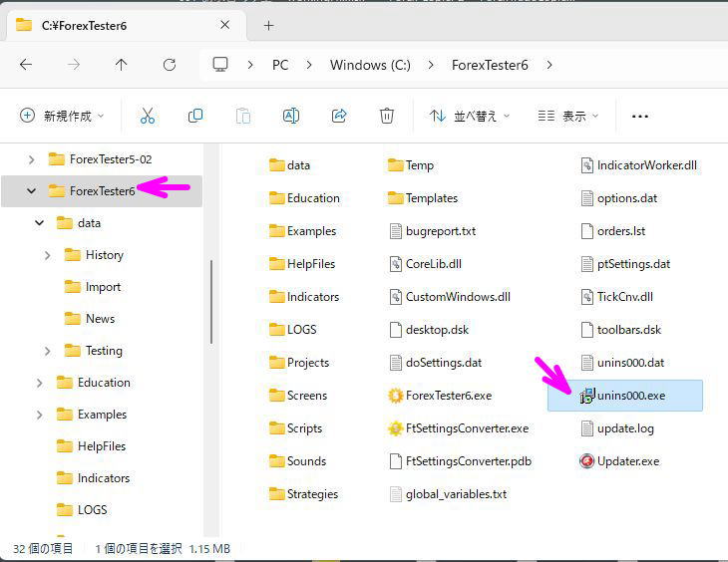Image resolution: width=728 pixels, height=562 pixels.
Task: Collapse the ForexTester6 tree node
Action: click(x=32, y=191)
